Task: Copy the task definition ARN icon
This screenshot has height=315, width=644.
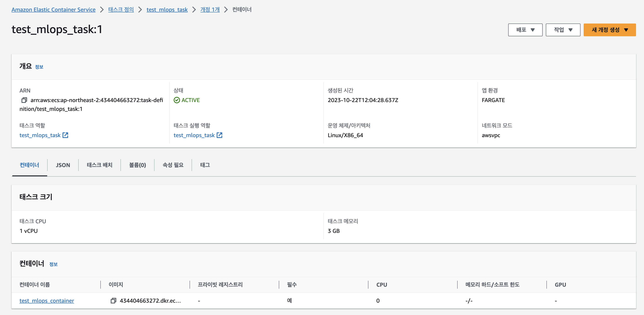Action: [24, 100]
